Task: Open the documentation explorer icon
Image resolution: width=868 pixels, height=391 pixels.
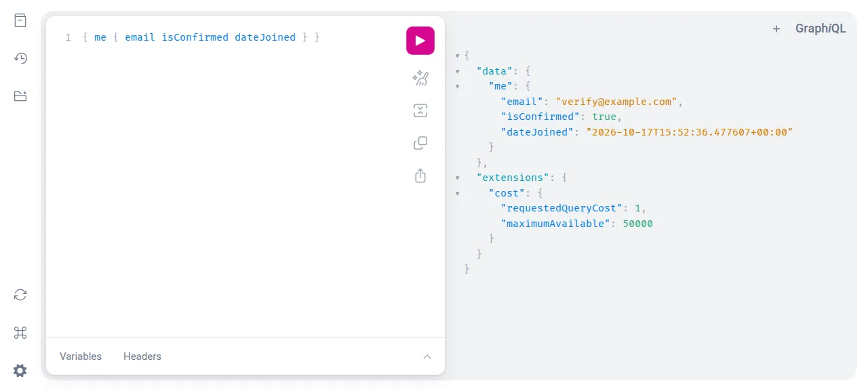Action: click(x=20, y=20)
